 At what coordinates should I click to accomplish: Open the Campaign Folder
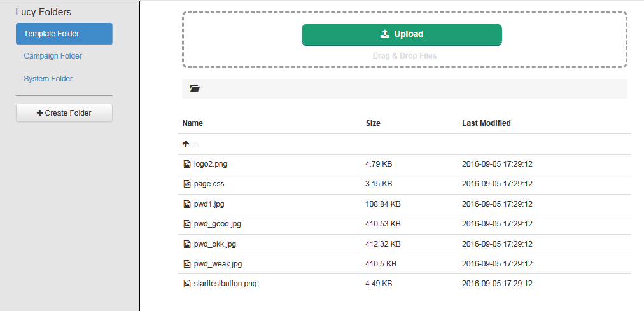click(x=53, y=56)
